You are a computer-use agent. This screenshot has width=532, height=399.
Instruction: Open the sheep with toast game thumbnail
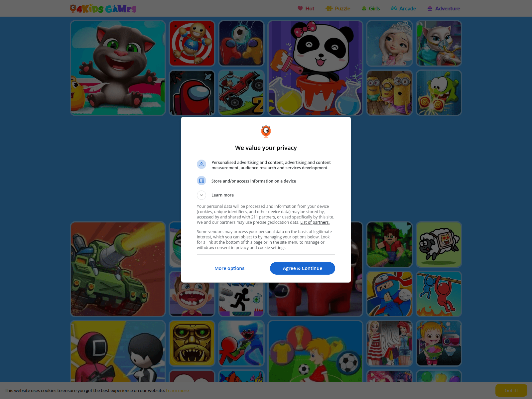439,244
